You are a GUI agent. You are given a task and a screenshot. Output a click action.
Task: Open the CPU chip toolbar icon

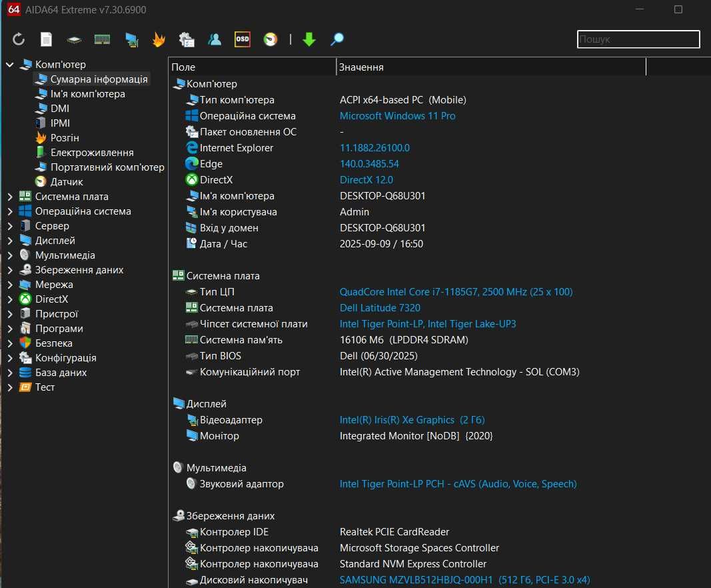click(74, 40)
